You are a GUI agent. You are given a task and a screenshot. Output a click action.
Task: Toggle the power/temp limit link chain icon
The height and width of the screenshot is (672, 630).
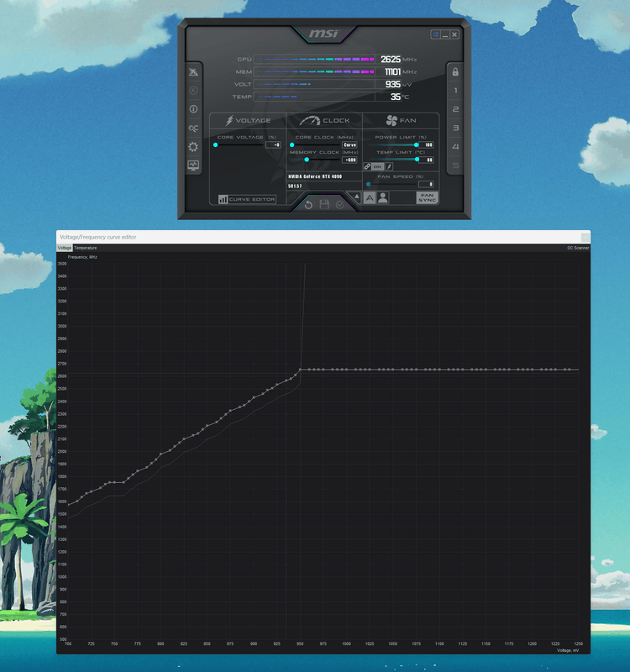click(367, 166)
